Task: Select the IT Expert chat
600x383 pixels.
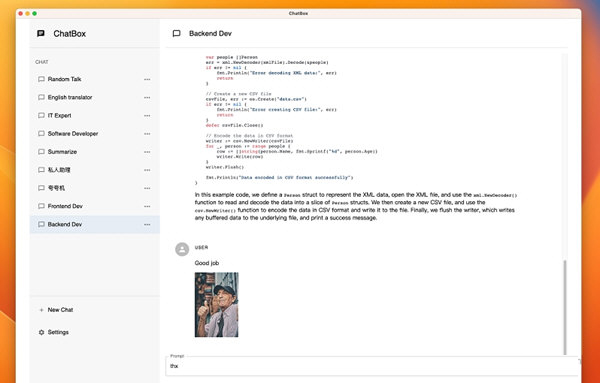Action: tap(95, 116)
